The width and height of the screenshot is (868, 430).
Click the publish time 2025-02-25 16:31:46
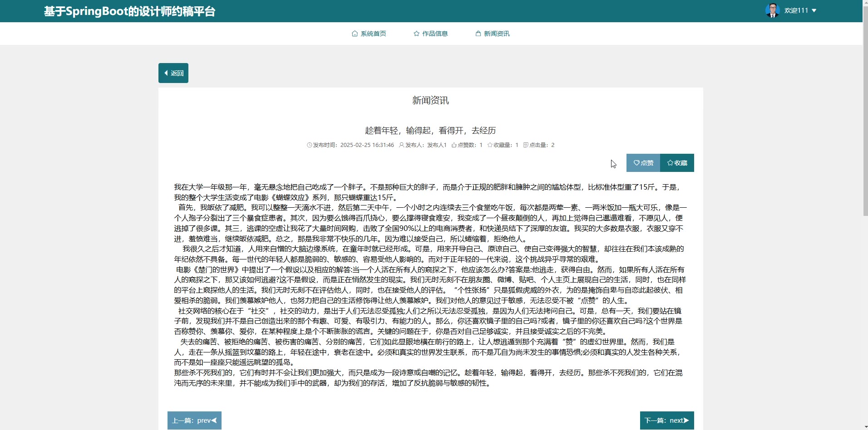[367, 145]
